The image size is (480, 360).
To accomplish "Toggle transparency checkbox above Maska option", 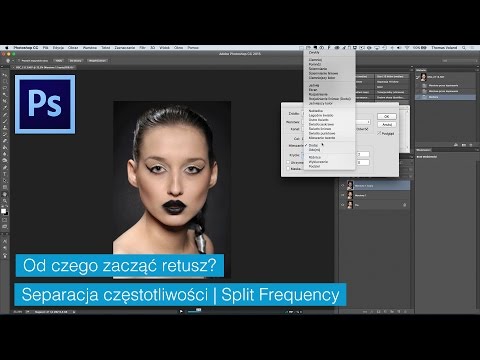I will coord(288,162).
